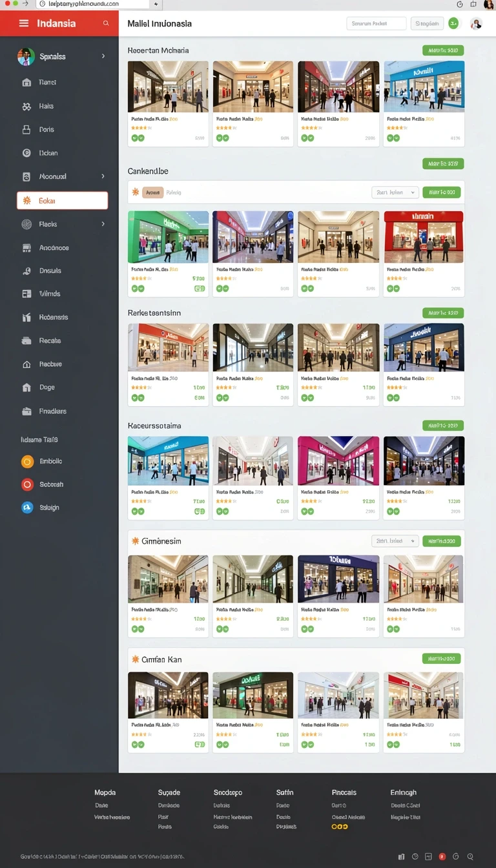Click the Slagcain button in the top bar
The height and width of the screenshot is (868, 496).
pos(427,23)
